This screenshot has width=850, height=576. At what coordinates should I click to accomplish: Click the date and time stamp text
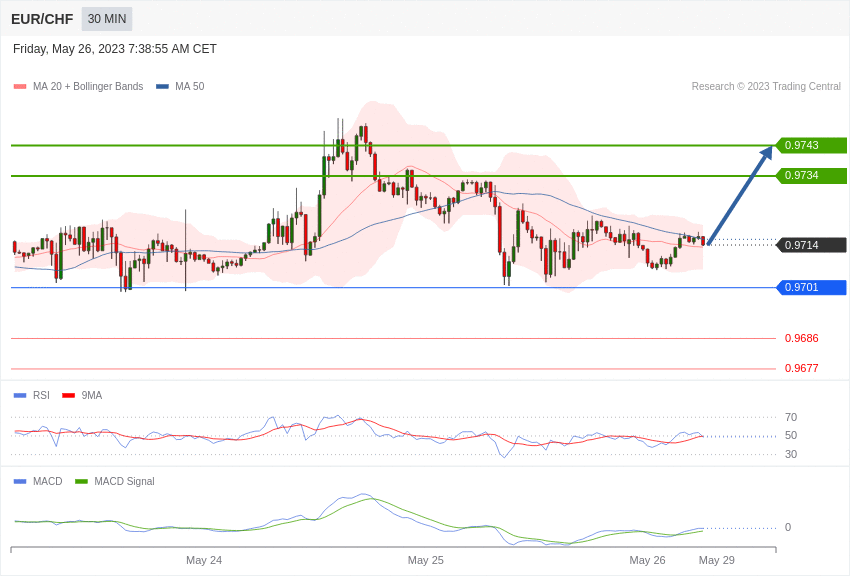114,49
